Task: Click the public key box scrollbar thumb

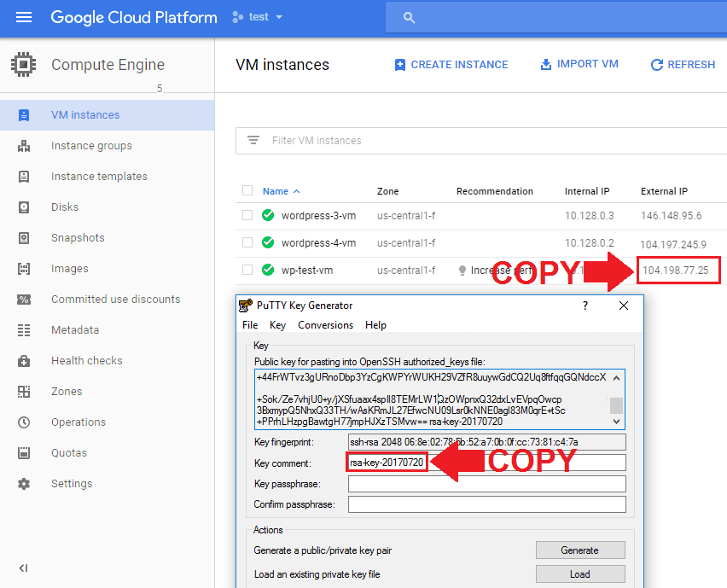Action: tap(616, 405)
